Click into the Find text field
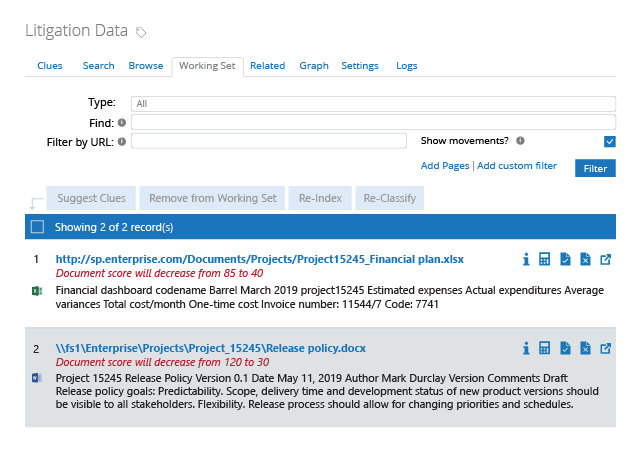640x450 pixels. coord(373,122)
